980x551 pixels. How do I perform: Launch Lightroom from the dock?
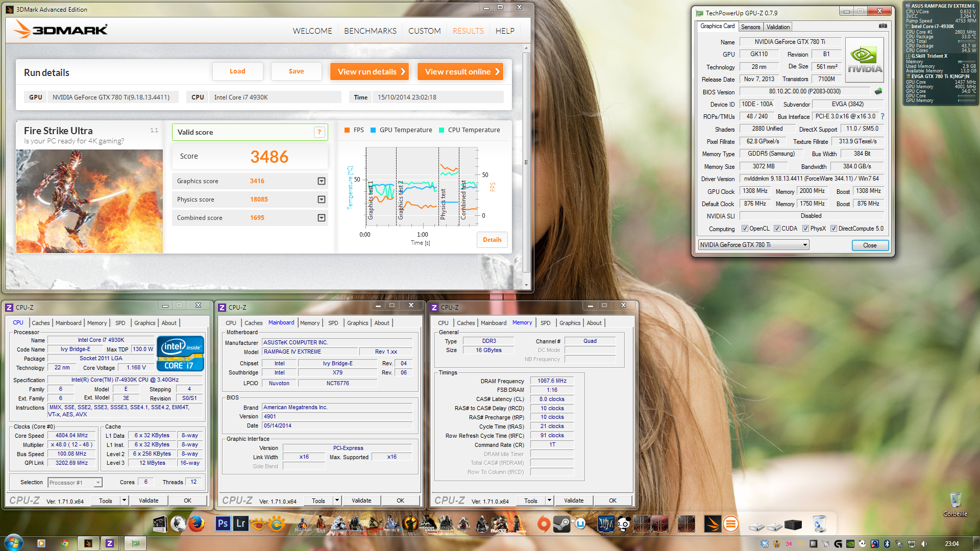[x=240, y=523]
